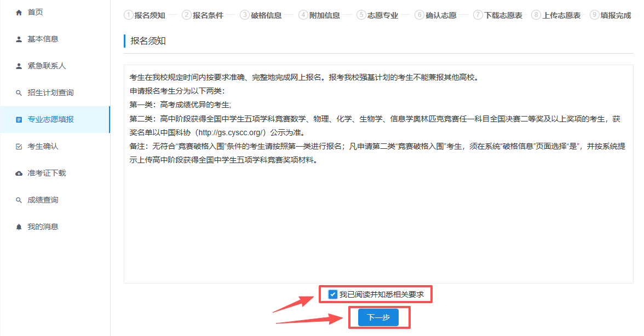
Task: Click the search icon beside 招生计划查询
Action: [19, 92]
